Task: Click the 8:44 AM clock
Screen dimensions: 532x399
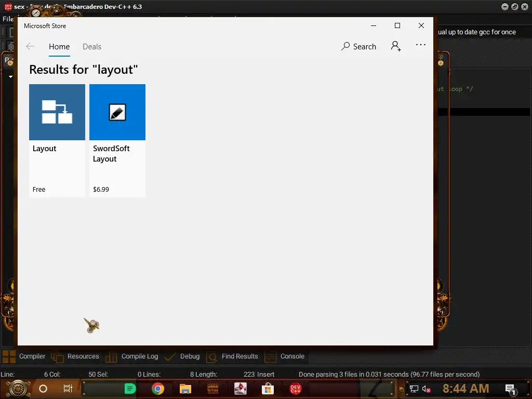Action: pyautogui.click(x=466, y=389)
